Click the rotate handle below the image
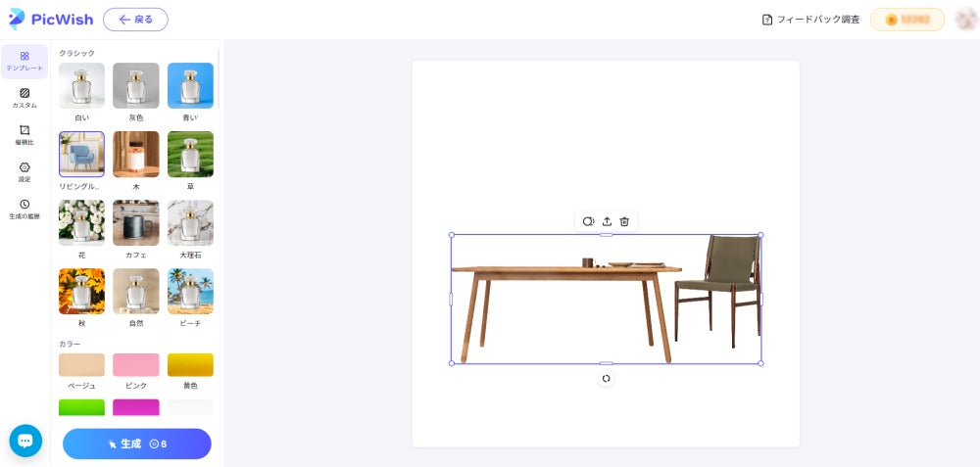980x467 pixels. pyautogui.click(x=606, y=378)
